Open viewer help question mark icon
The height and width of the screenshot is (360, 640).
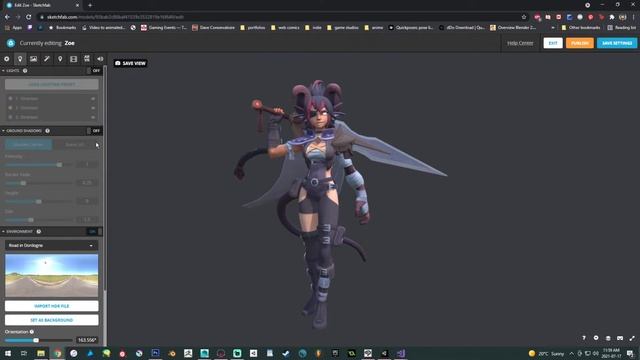[x=584, y=338]
